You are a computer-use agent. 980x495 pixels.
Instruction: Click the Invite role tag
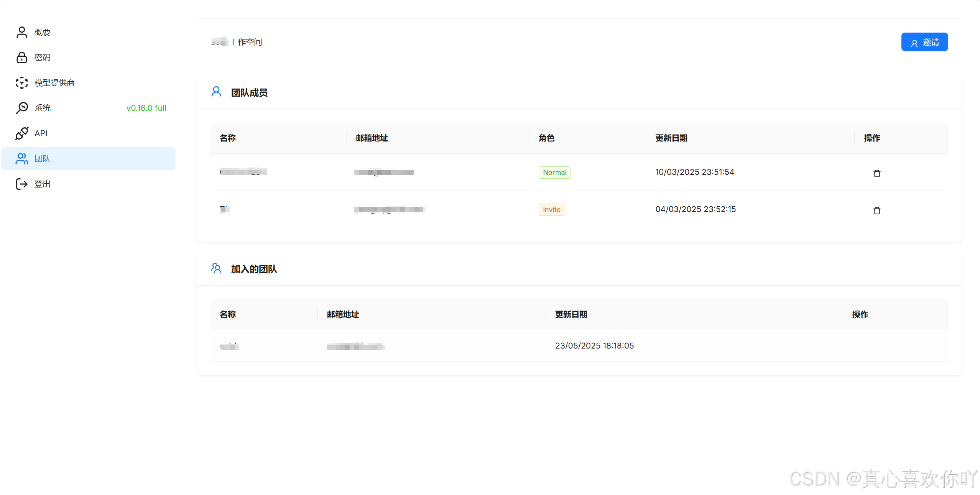coord(551,210)
